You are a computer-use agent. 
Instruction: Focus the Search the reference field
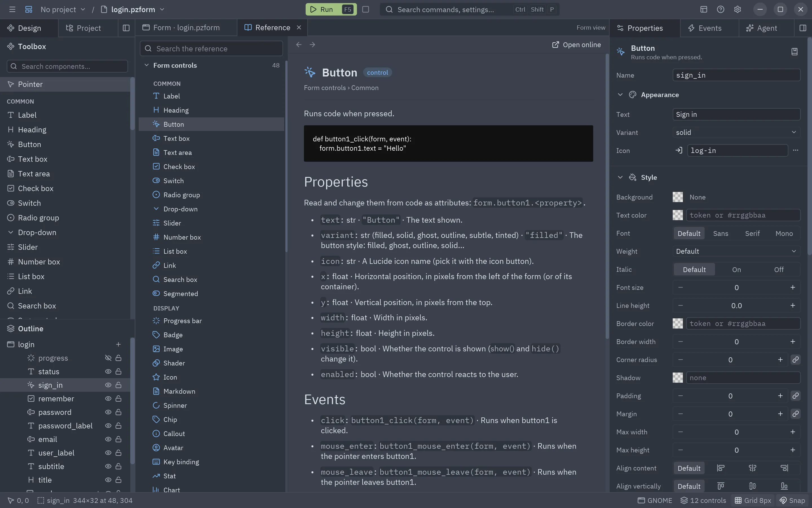point(211,49)
